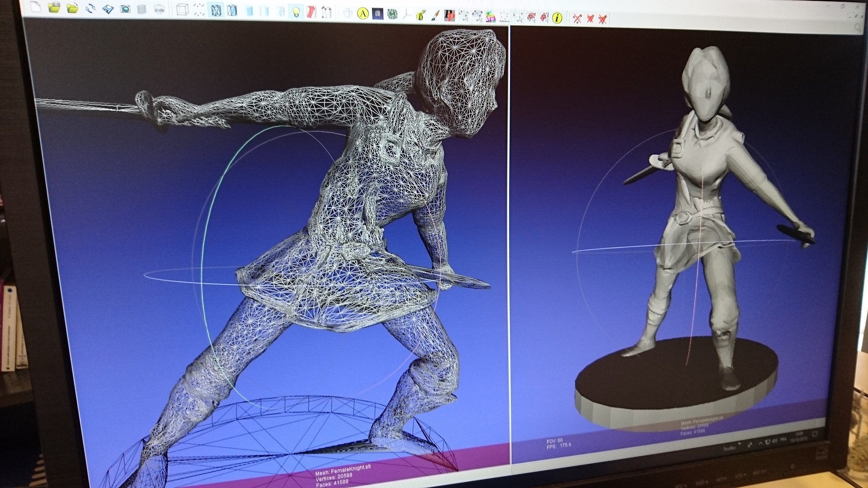Click the red P pick points tool
This screenshot has width=868, height=488.
click(449, 15)
